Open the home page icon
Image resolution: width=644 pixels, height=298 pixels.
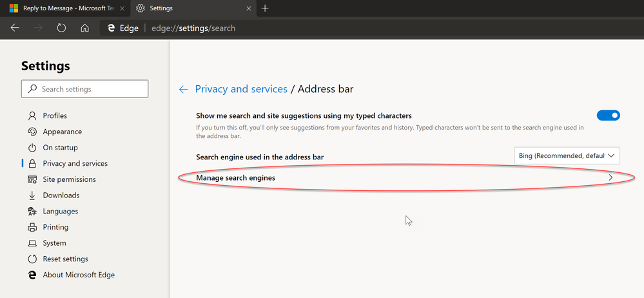click(84, 28)
